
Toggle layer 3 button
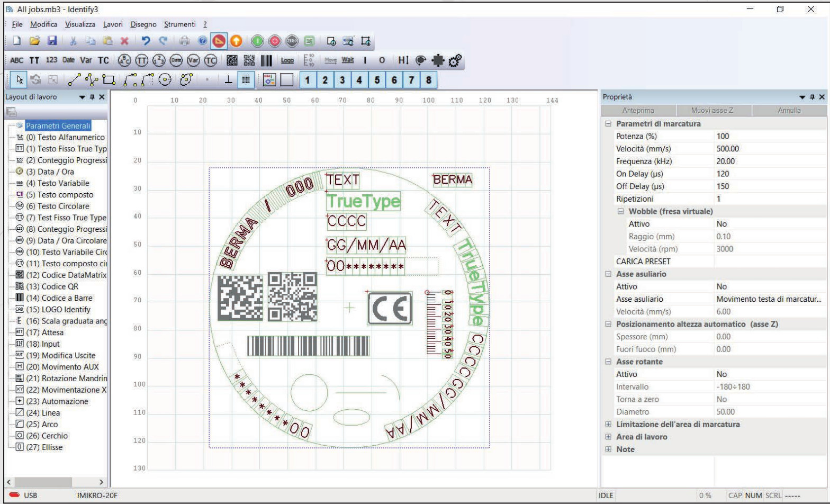point(342,80)
